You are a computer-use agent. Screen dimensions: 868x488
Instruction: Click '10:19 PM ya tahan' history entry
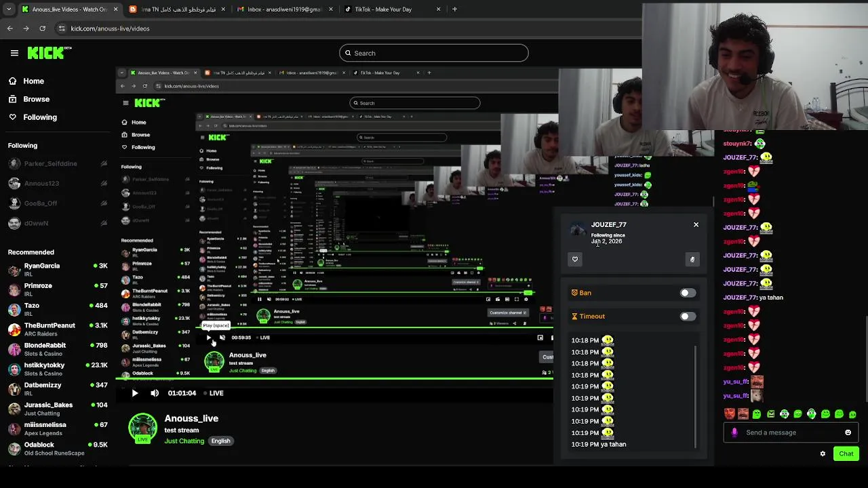(x=599, y=445)
